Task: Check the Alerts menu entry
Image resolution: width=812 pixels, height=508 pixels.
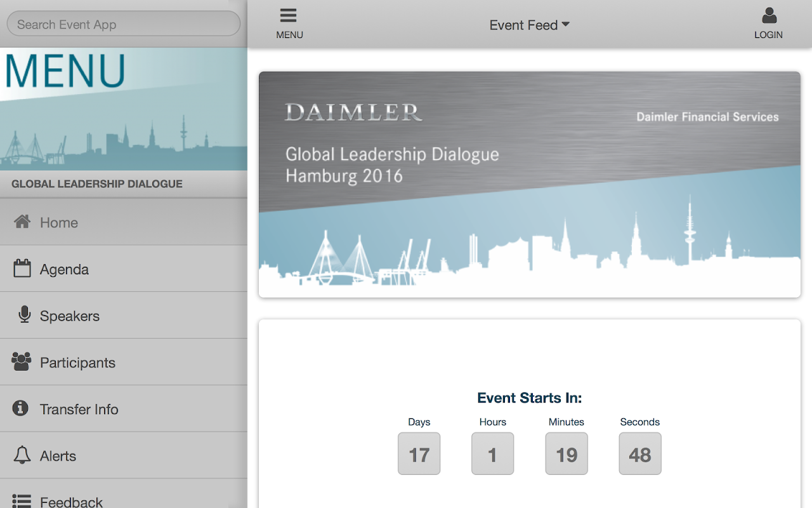Action: tap(124, 456)
